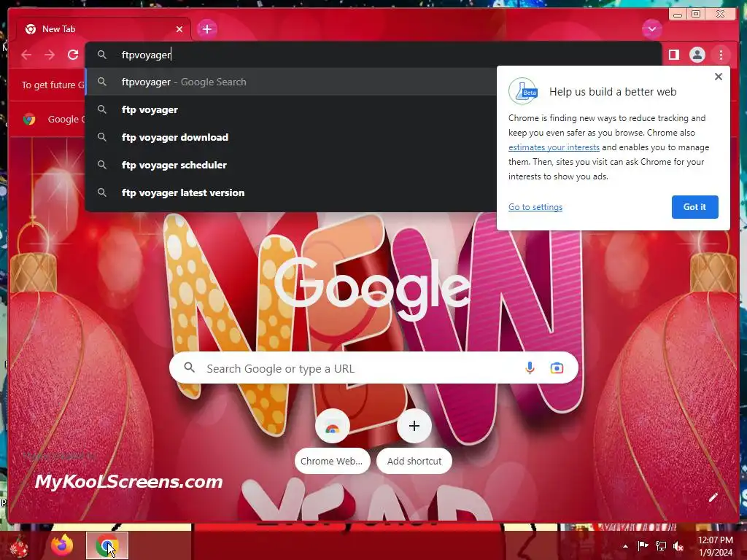The height and width of the screenshot is (560, 747).
Task: Show hidden tray icons arrow
Action: click(625, 546)
